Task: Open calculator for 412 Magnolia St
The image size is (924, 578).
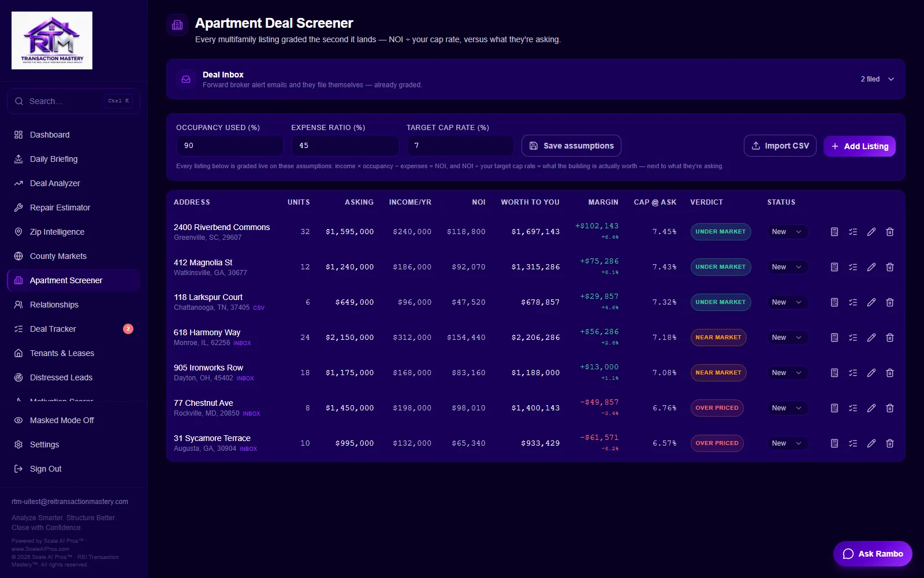Action: click(834, 267)
